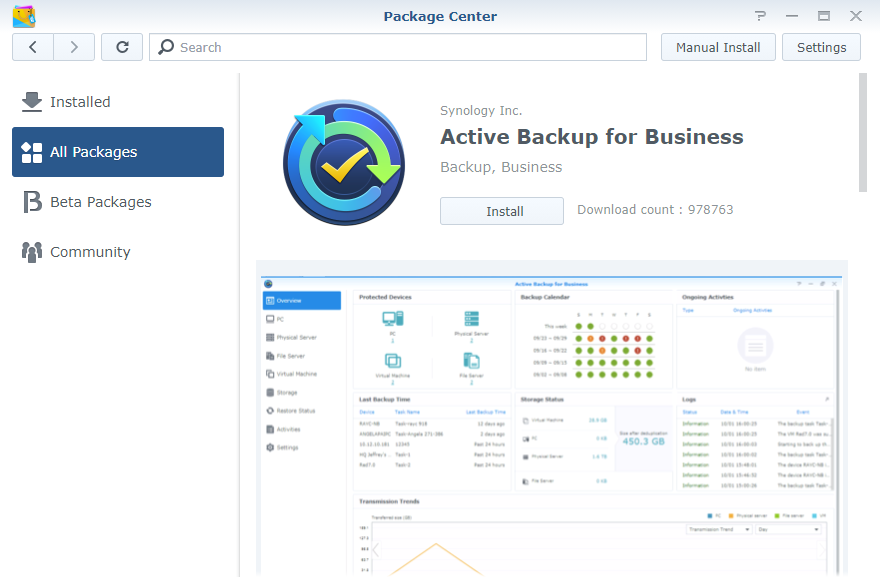Refresh the Package Center list
The height and width of the screenshot is (577, 880).
pyautogui.click(x=122, y=47)
